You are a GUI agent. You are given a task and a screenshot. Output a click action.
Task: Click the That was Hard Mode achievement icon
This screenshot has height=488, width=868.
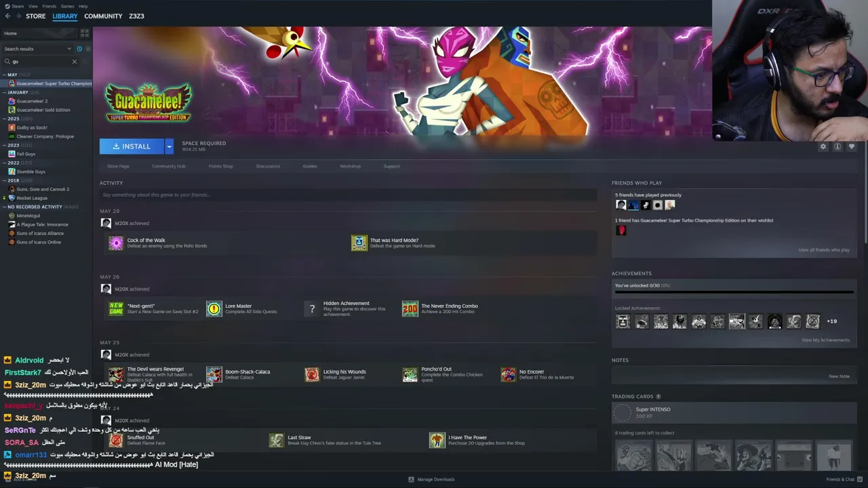tap(359, 243)
